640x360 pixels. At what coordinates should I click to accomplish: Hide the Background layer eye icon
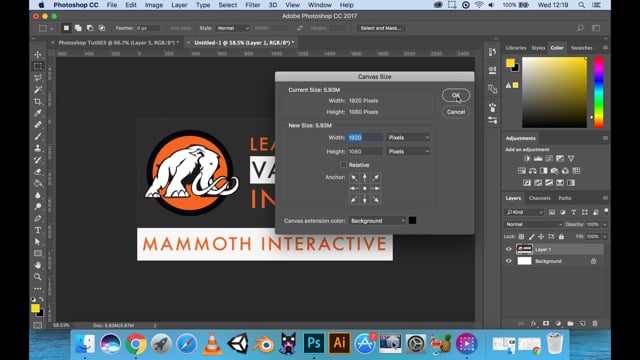509,261
